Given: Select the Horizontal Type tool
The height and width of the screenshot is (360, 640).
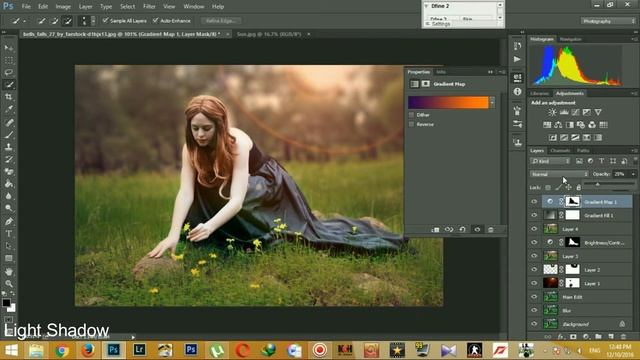Looking at the screenshot, I should (9, 234).
